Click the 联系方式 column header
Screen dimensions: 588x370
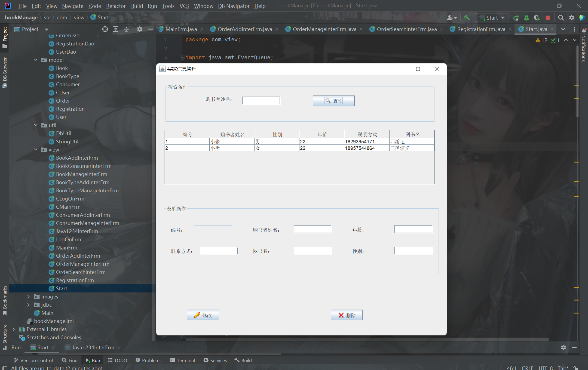point(367,134)
